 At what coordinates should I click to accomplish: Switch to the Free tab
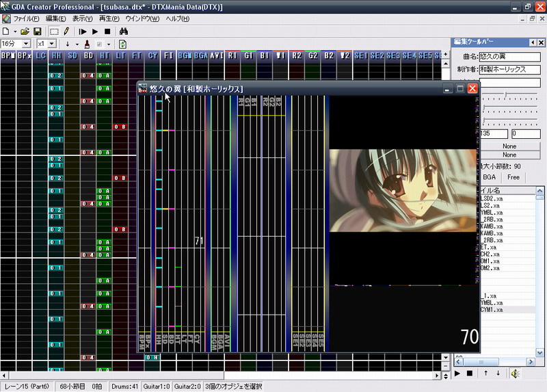pos(513,177)
